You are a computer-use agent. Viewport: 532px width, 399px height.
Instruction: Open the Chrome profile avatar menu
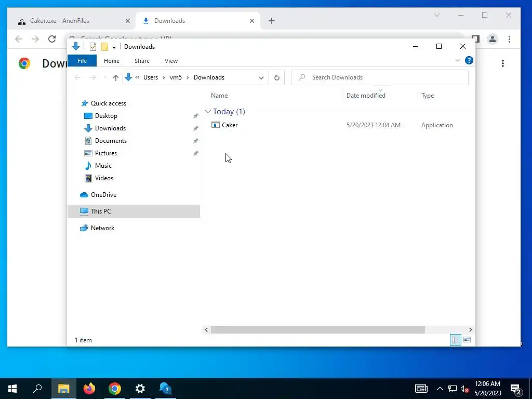493,39
